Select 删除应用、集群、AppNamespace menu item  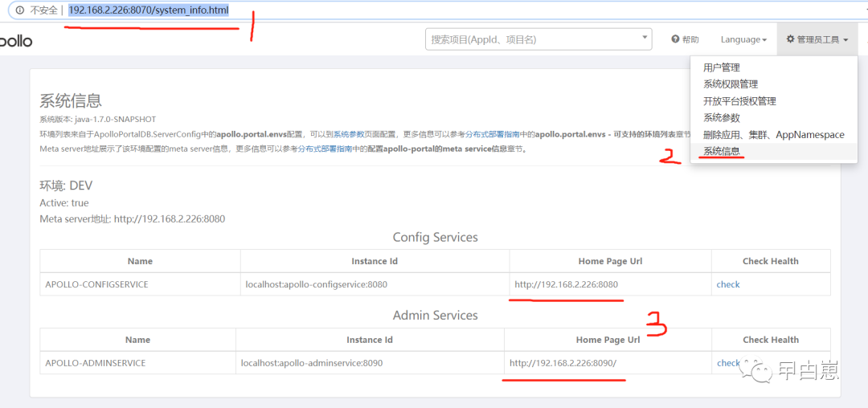[x=773, y=134]
